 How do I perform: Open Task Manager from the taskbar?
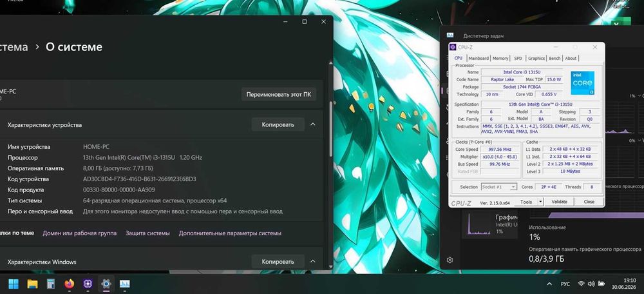click(124, 284)
